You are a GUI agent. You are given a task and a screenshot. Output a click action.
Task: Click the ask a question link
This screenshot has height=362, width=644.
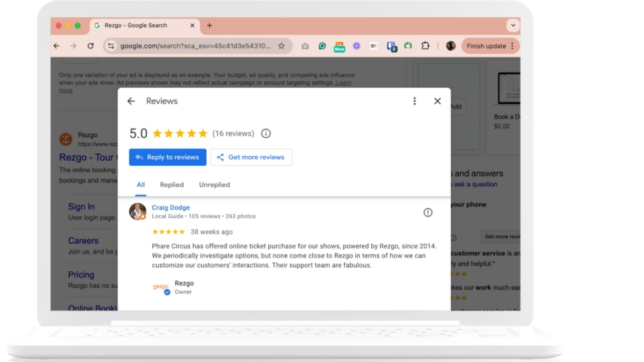[475, 184]
